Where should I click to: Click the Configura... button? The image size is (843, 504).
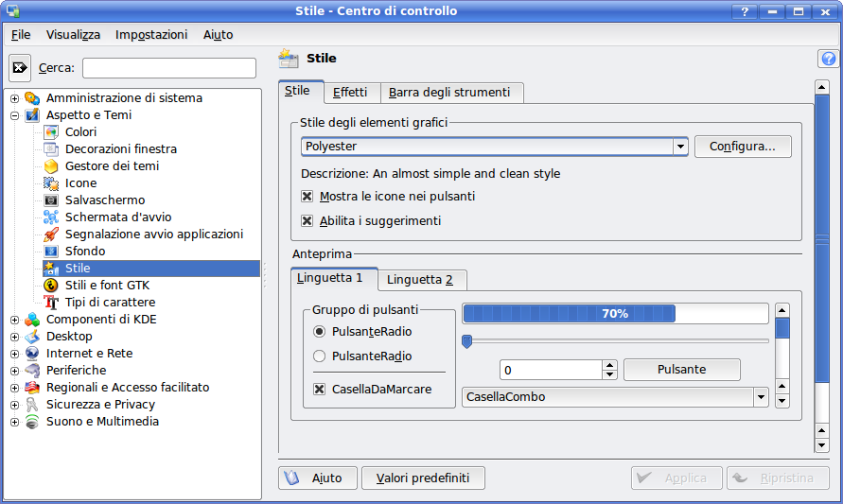pyautogui.click(x=742, y=147)
